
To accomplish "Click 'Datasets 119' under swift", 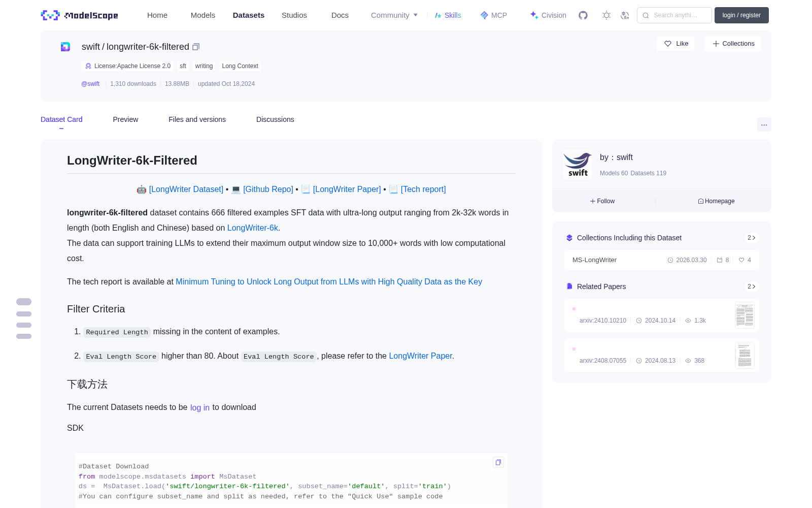I will 648,173.
